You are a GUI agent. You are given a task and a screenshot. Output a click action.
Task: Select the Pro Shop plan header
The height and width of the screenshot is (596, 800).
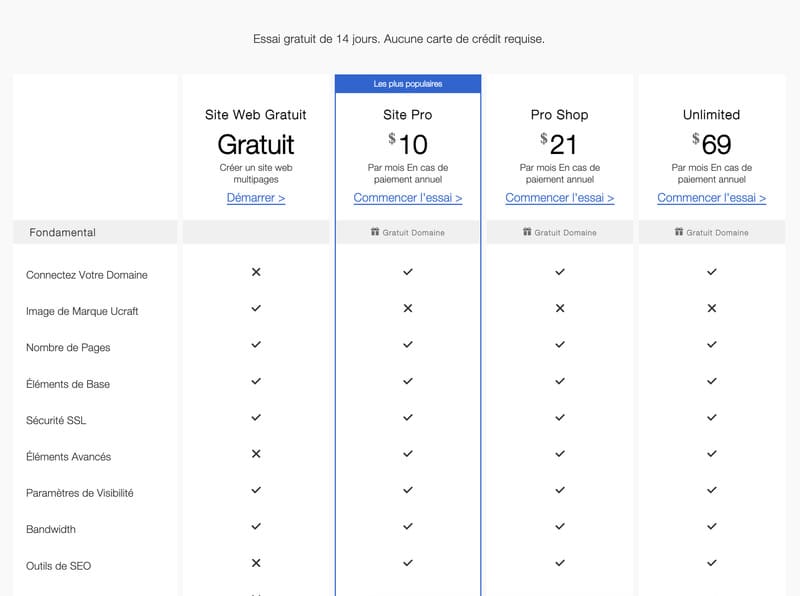coord(559,114)
